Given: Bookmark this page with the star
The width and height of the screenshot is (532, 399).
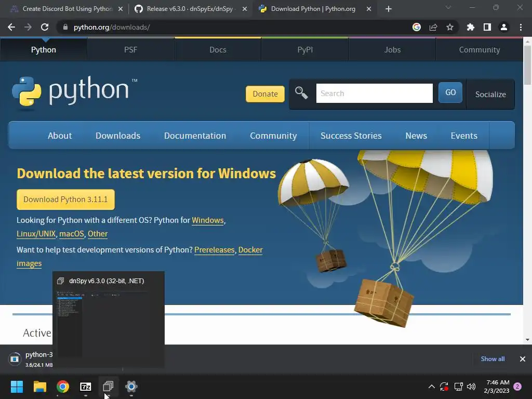Looking at the screenshot, I should [x=450, y=27].
